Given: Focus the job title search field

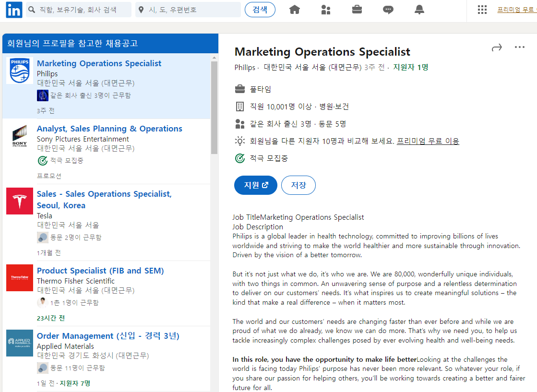Looking at the screenshot, I should [x=79, y=10].
